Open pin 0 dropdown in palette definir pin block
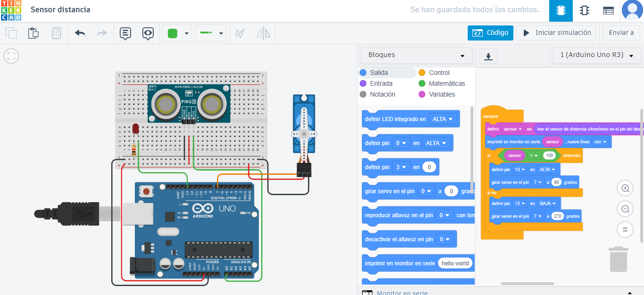The width and height of the screenshot is (644, 295). coord(401,143)
